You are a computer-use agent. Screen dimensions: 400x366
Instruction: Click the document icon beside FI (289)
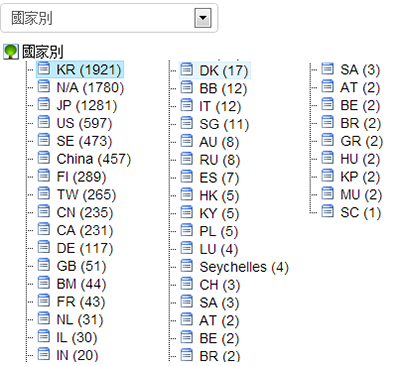(44, 175)
